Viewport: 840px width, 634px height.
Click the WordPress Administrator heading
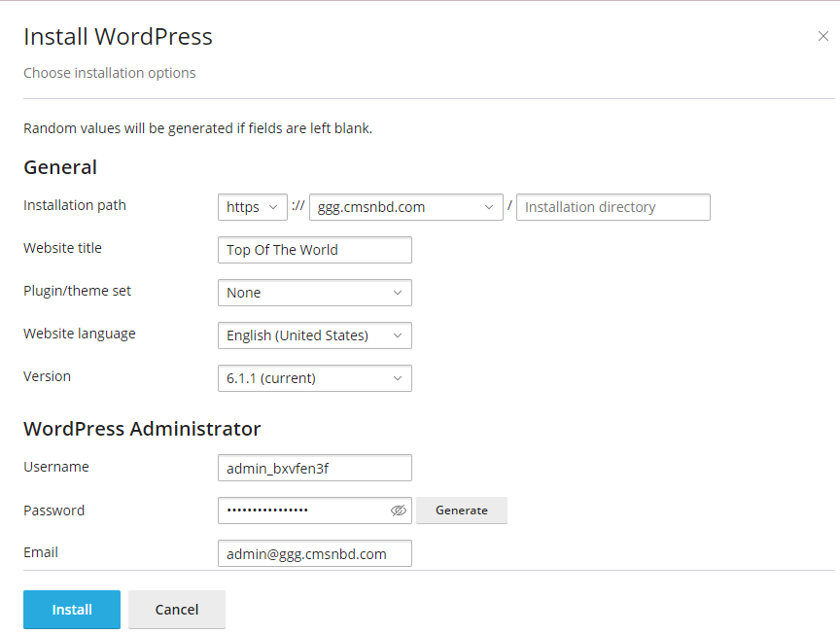point(143,429)
